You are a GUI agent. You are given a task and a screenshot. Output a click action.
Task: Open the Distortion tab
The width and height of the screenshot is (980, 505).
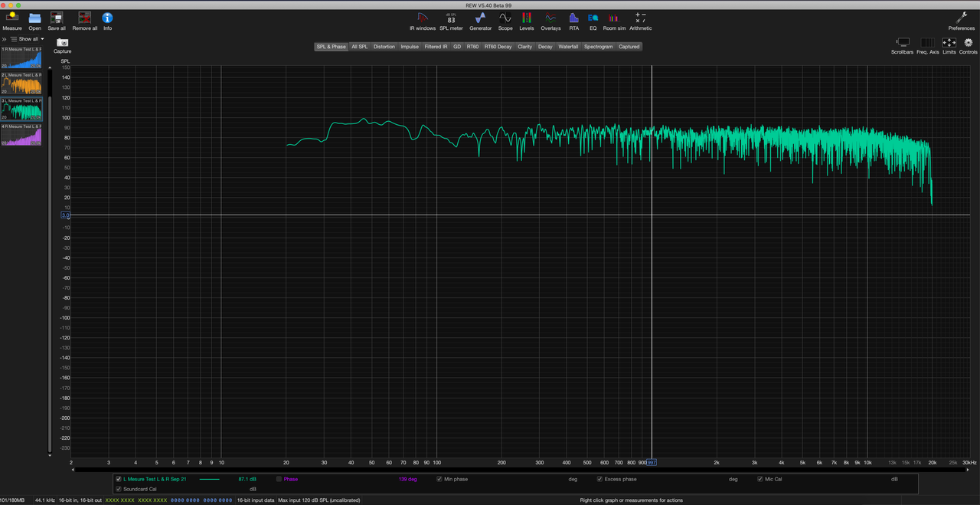[x=384, y=47]
